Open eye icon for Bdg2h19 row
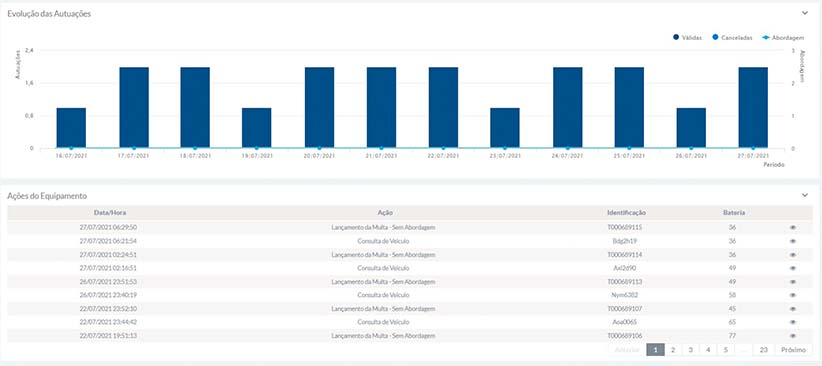The height and width of the screenshot is (366, 822). (x=792, y=241)
